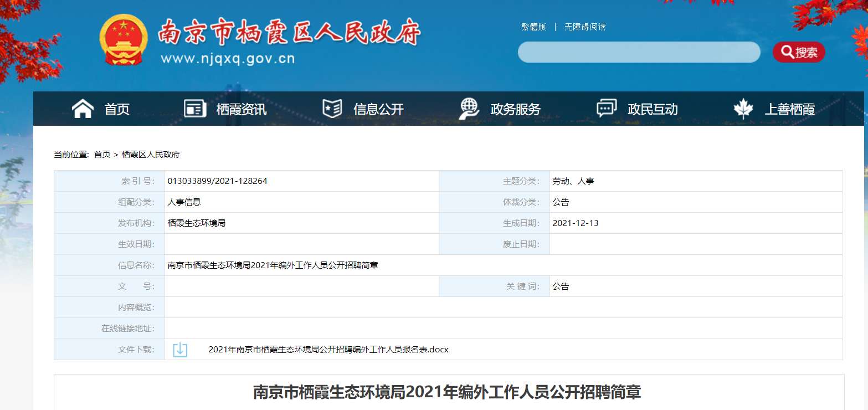868x410 pixels.
Task: Open the 政民互动 navigation menu item
Action: pos(653,109)
